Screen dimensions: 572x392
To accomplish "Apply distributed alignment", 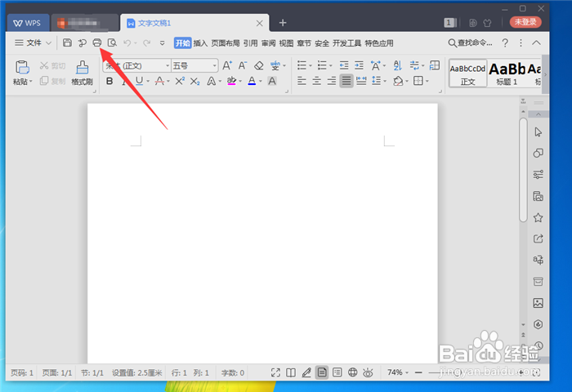I will tap(361, 81).
